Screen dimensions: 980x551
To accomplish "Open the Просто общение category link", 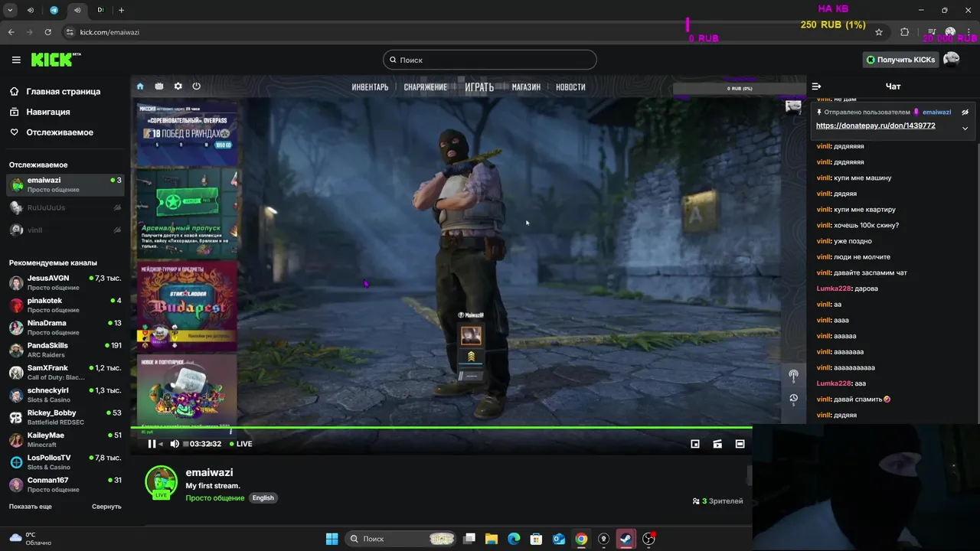I will click(x=215, y=498).
